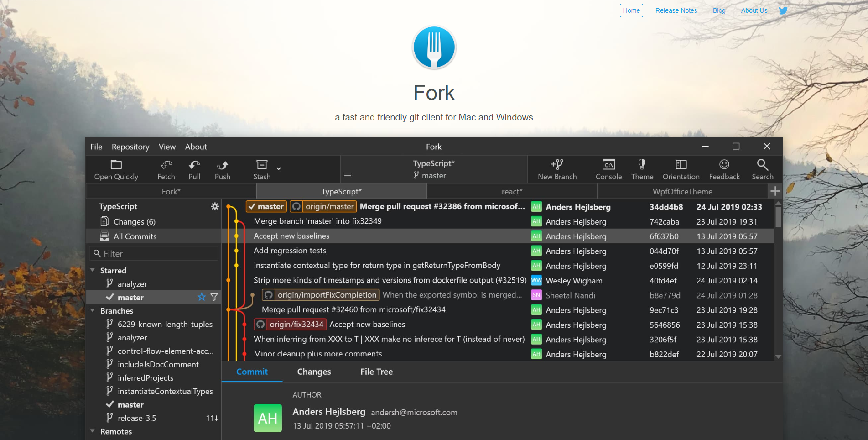Image resolution: width=868 pixels, height=440 pixels.
Task: Click the master branch label badge
Action: pyautogui.click(x=266, y=206)
